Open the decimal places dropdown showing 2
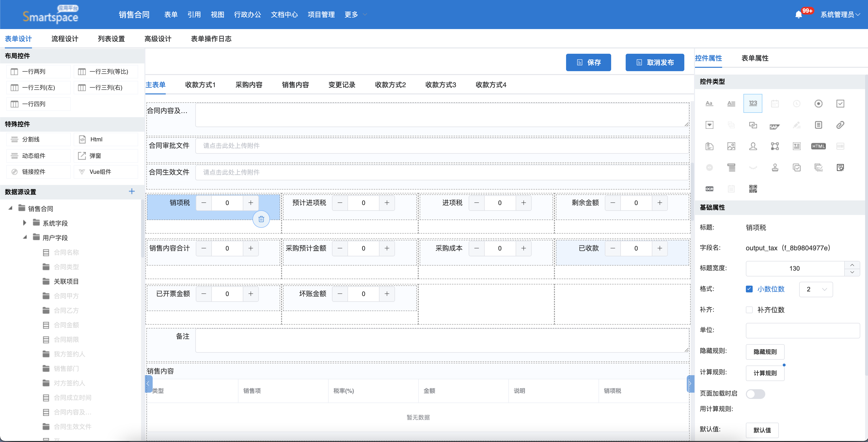Viewport: 868px width, 442px height. [x=816, y=289]
